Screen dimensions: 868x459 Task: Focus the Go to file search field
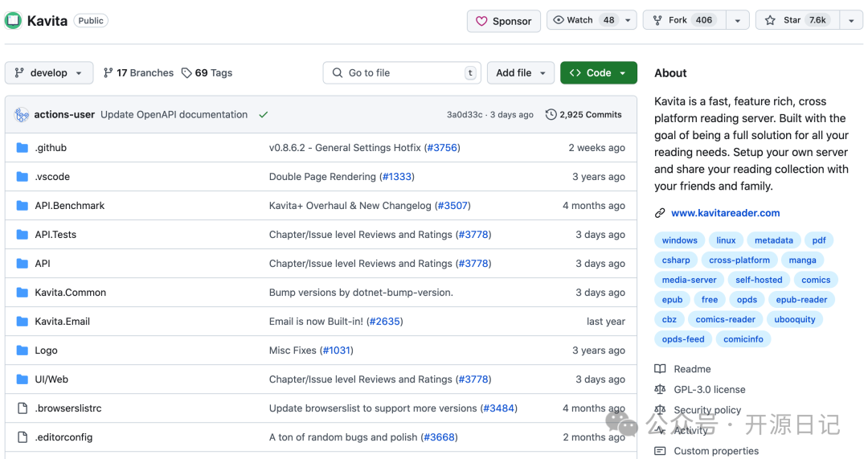(402, 73)
